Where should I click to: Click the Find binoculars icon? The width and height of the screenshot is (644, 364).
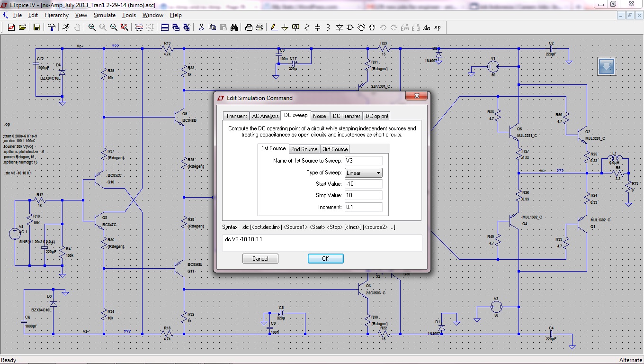pos(234,27)
